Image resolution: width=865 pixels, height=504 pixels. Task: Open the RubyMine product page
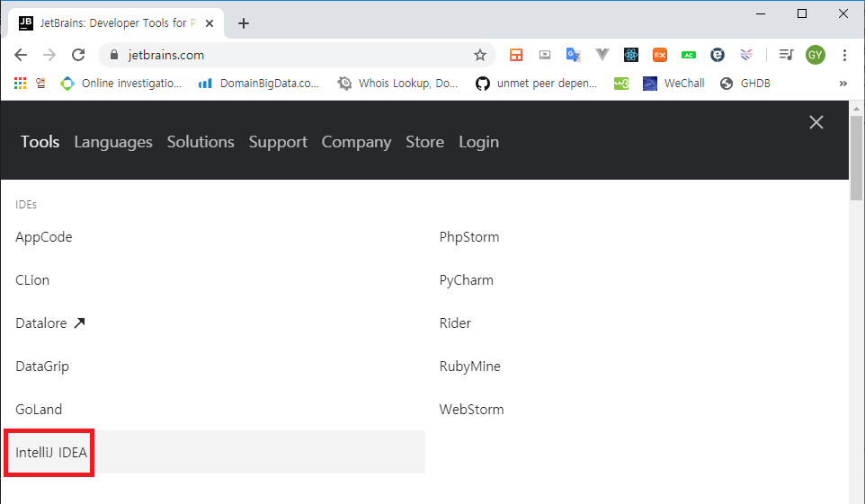[469, 367]
